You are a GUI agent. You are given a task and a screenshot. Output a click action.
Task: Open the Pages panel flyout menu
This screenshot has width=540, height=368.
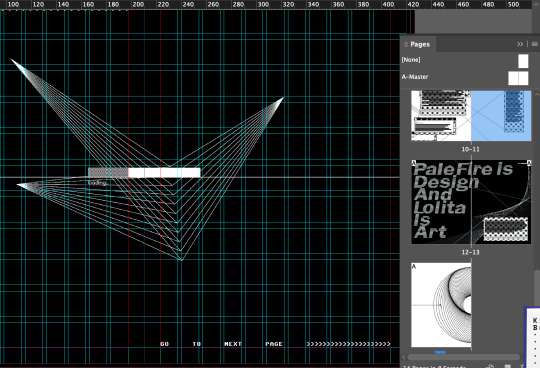pyautogui.click(x=534, y=44)
